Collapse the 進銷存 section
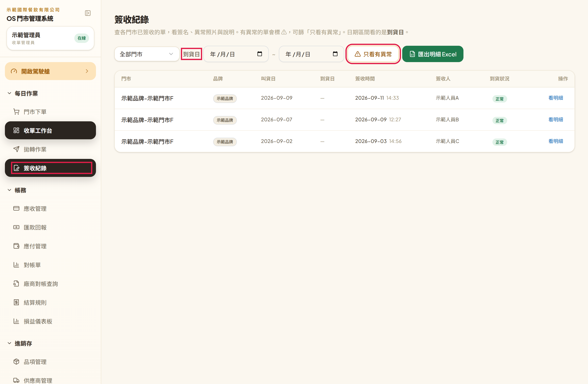This screenshot has width=588, height=384. (9, 343)
